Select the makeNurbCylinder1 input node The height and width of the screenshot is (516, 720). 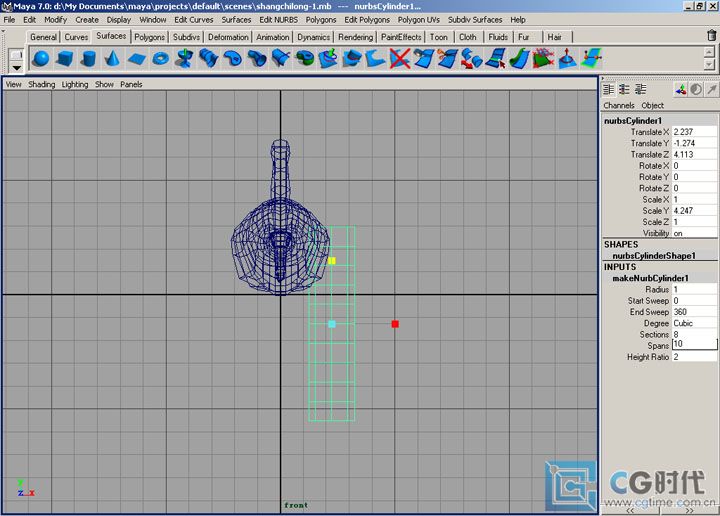(651, 278)
